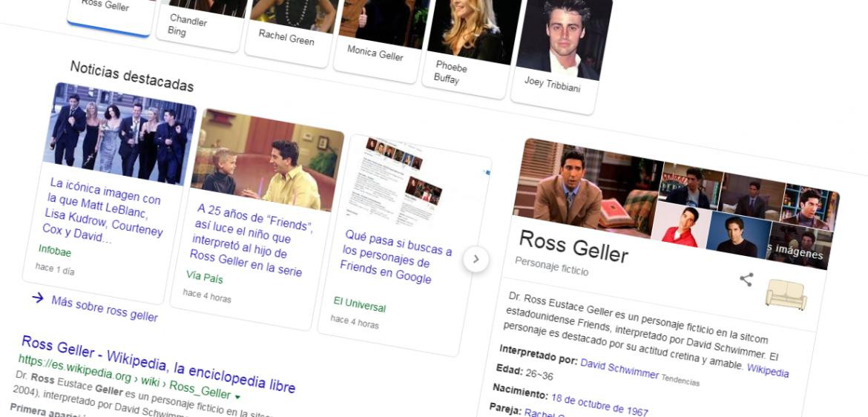Open the cast walking photo news thumbnail

coord(119,134)
